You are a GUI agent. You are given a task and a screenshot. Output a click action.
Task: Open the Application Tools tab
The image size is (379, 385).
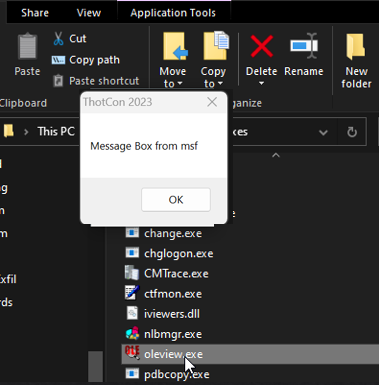pos(173,13)
